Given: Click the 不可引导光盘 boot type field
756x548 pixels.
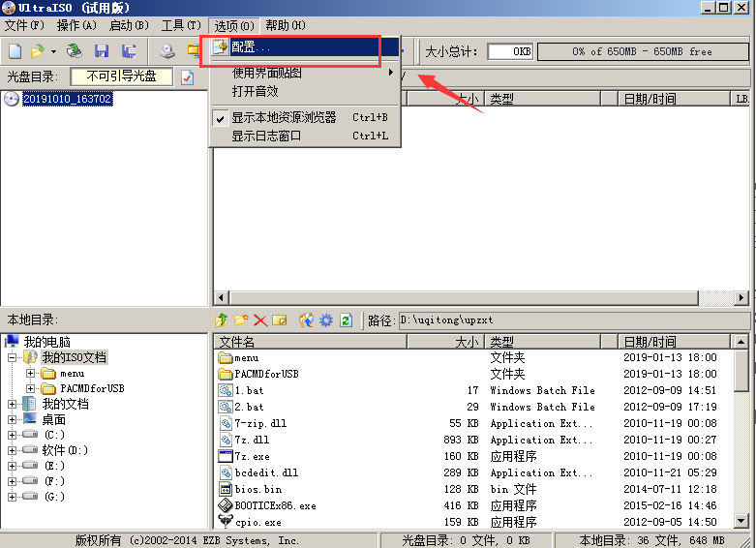Looking at the screenshot, I should point(122,76).
